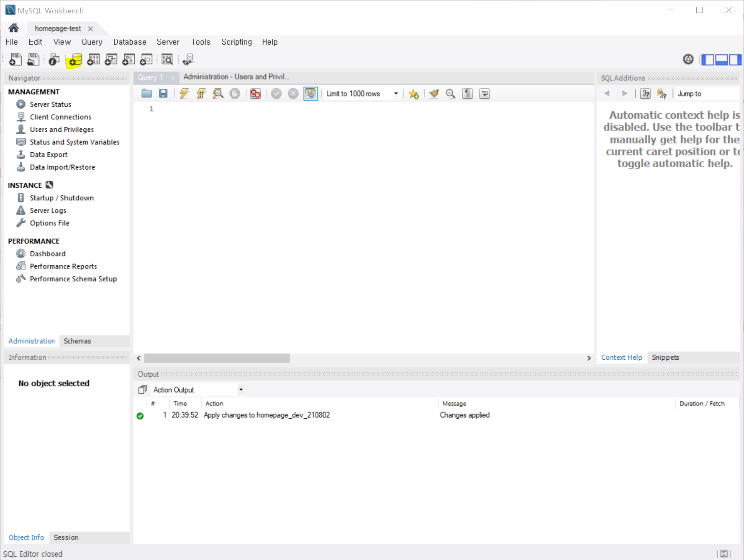
Task: Open the home screen tab icon
Action: [13, 28]
